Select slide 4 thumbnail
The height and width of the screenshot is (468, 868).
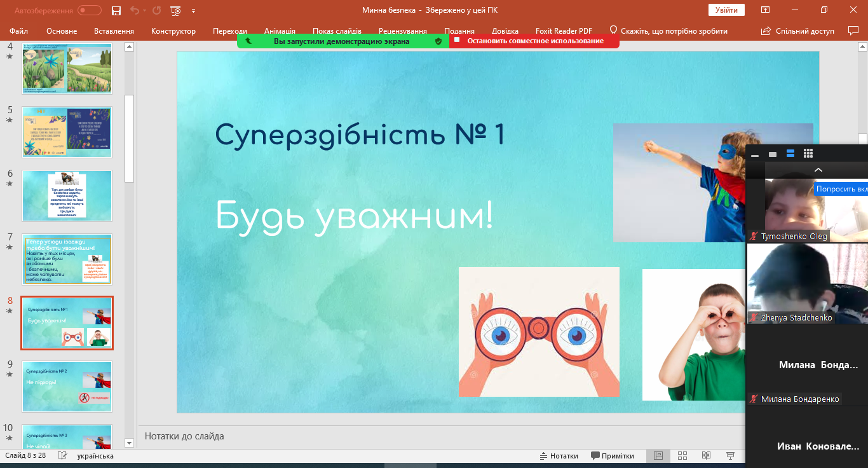coord(67,68)
